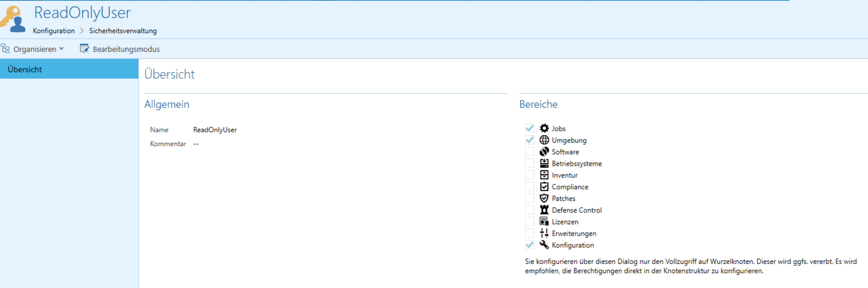Screen dimensions: 868x288
Task: Open Sicherheitsverwaltung breadcrumb link
Action: pyautogui.click(x=123, y=31)
